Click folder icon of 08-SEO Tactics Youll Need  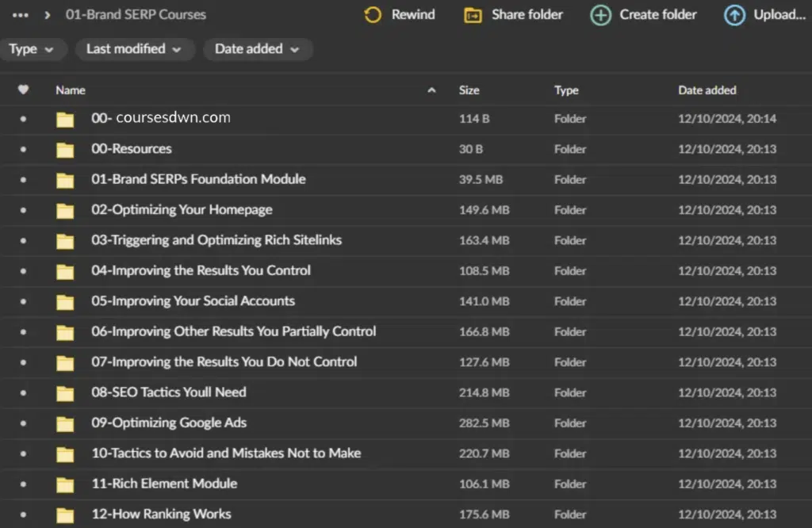click(x=65, y=393)
